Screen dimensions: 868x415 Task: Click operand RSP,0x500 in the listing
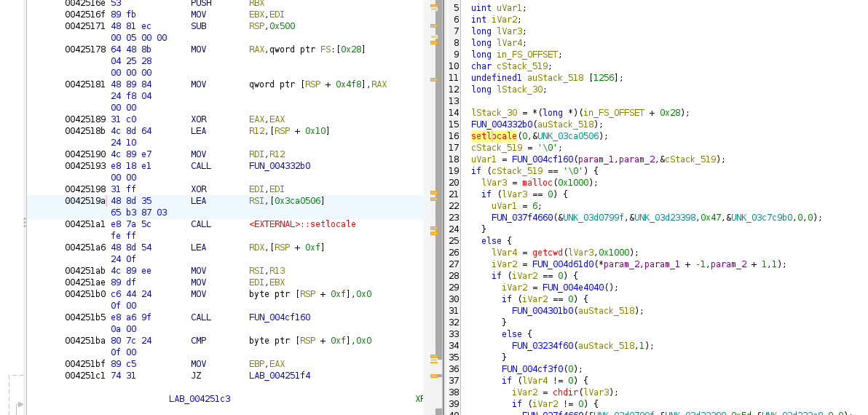(272, 26)
